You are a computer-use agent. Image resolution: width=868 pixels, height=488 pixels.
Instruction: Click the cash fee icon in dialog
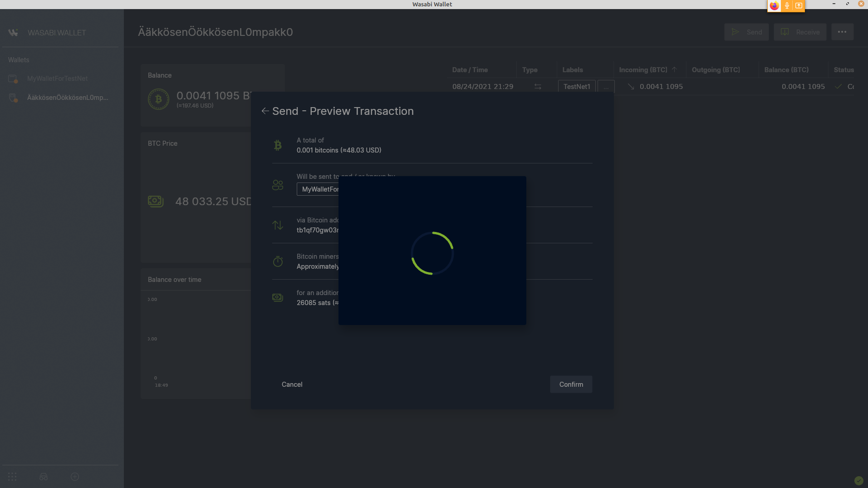pos(278,298)
